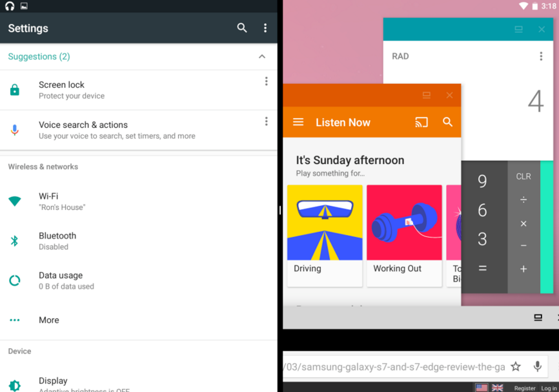Close the calculator window

pos(542,29)
